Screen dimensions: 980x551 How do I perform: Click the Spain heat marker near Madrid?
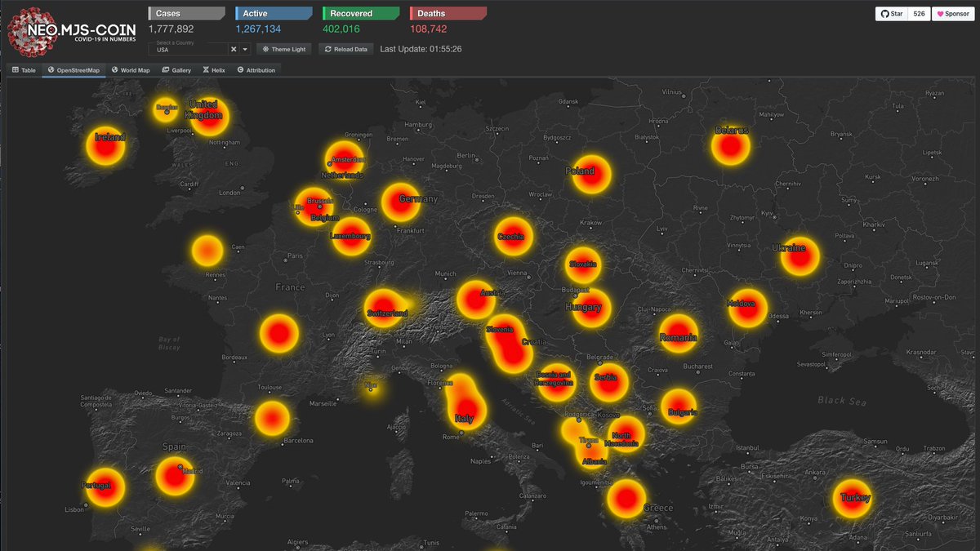175,478
